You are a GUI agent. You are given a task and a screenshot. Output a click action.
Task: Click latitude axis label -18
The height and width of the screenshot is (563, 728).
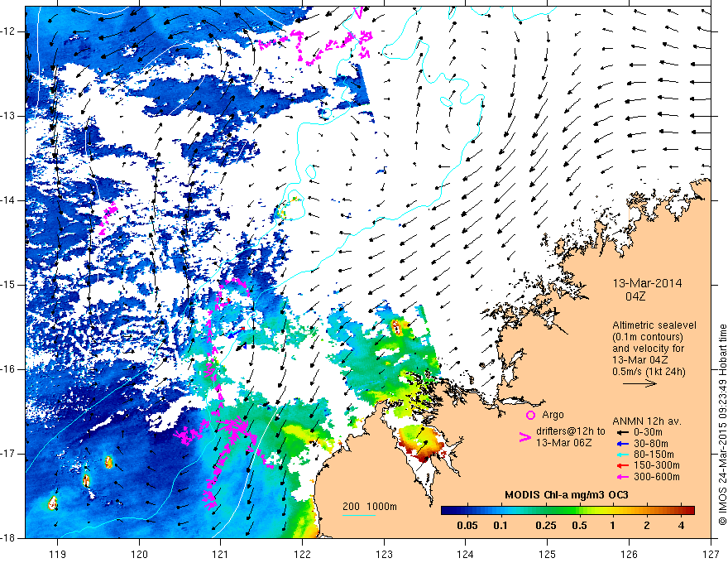8,538
